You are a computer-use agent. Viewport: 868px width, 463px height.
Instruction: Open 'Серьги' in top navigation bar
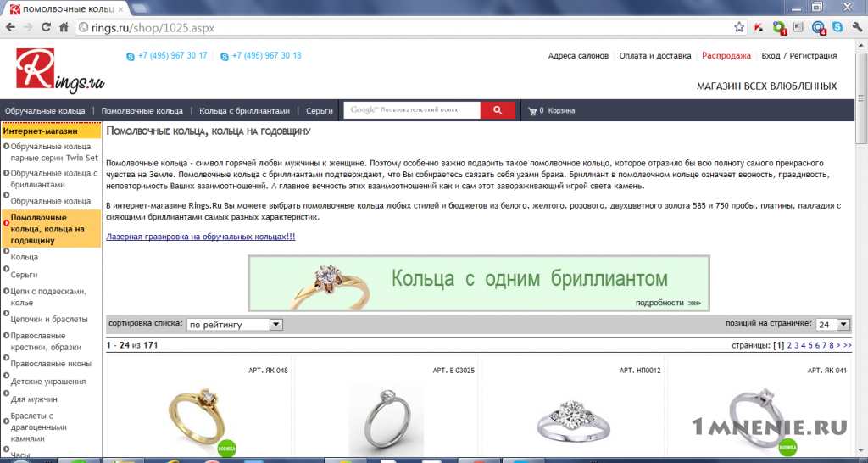(x=320, y=111)
